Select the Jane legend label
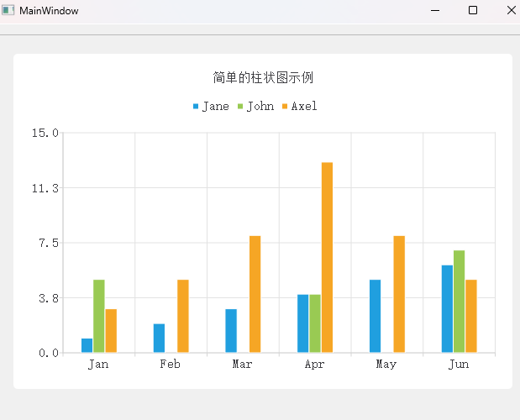The image size is (520, 420). pyautogui.click(x=216, y=107)
